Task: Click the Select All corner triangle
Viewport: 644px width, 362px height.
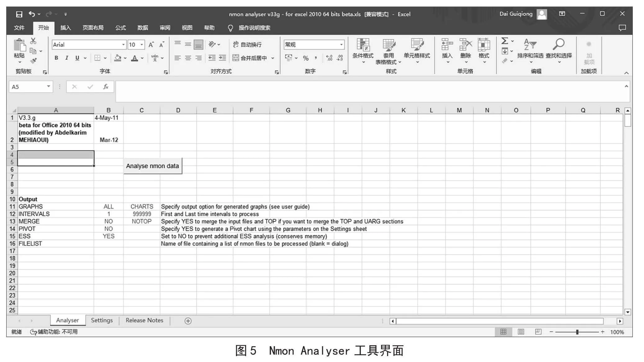Action: click(x=14, y=110)
